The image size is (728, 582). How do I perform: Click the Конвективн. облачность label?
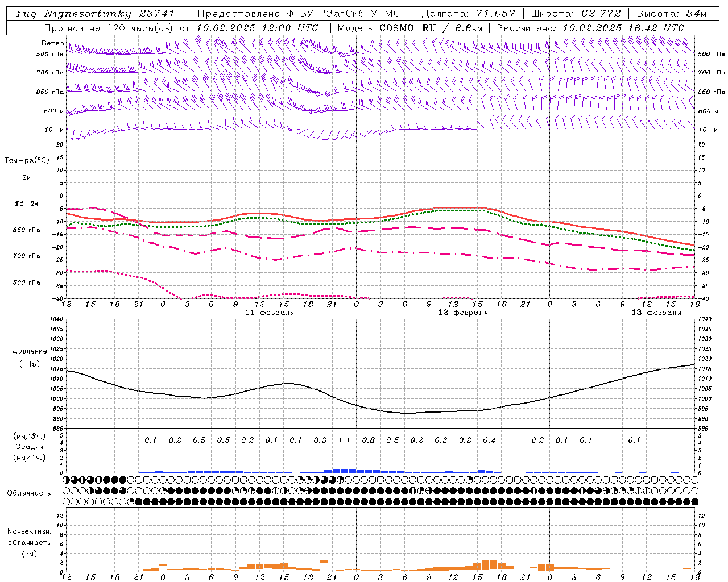[29, 537]
